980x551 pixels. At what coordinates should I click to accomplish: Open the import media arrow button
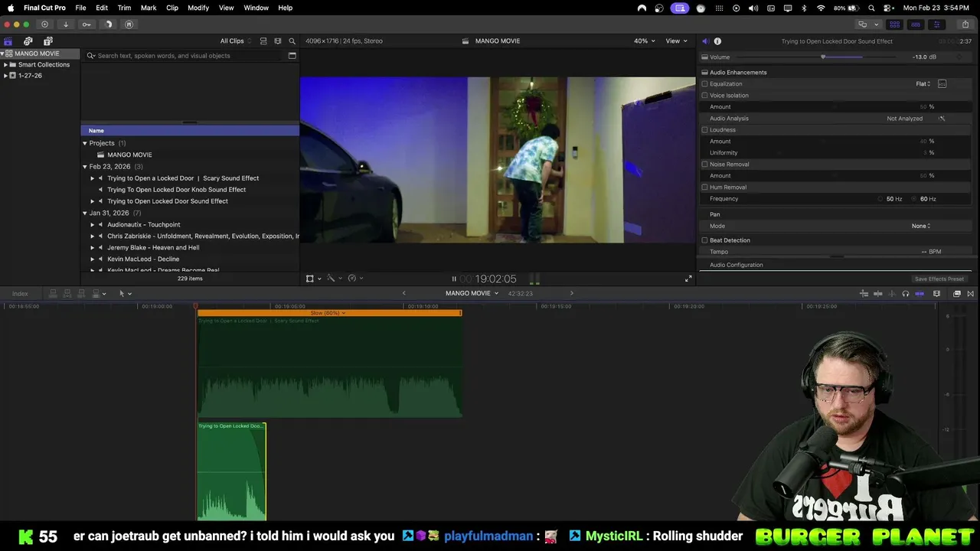point(66,24)
